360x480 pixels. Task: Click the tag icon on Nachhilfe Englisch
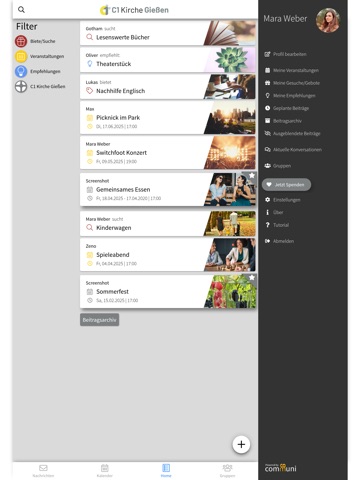tap(89, 91)
